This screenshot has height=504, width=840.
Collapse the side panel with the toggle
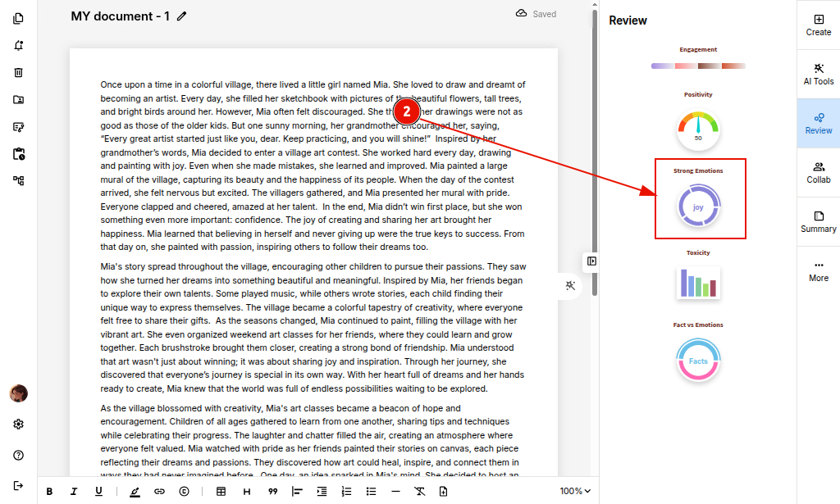(591, 261)
